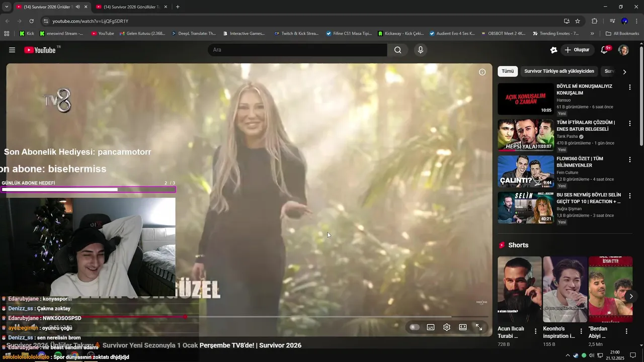Viewport: 644px width, 362px height.
Task: Expand hidden bookmarks chevron
Action: pyautogui.click(x=592, y=34)
